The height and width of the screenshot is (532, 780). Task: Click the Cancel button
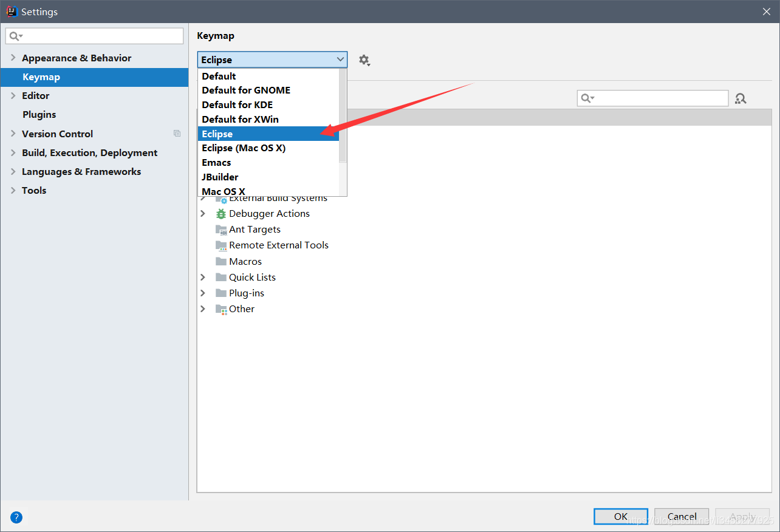point(682,516)
